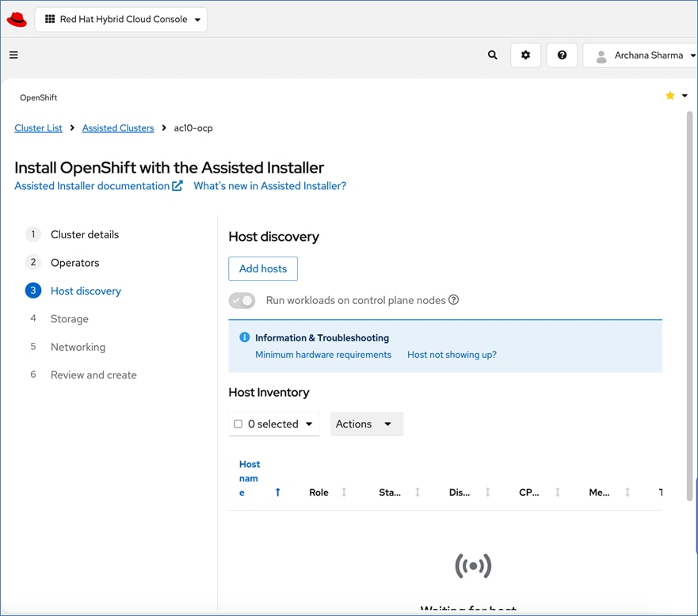The width and height of the screenshot is (698, 616).
Task: Click the favorite star icon
Action: coord(670,96)
